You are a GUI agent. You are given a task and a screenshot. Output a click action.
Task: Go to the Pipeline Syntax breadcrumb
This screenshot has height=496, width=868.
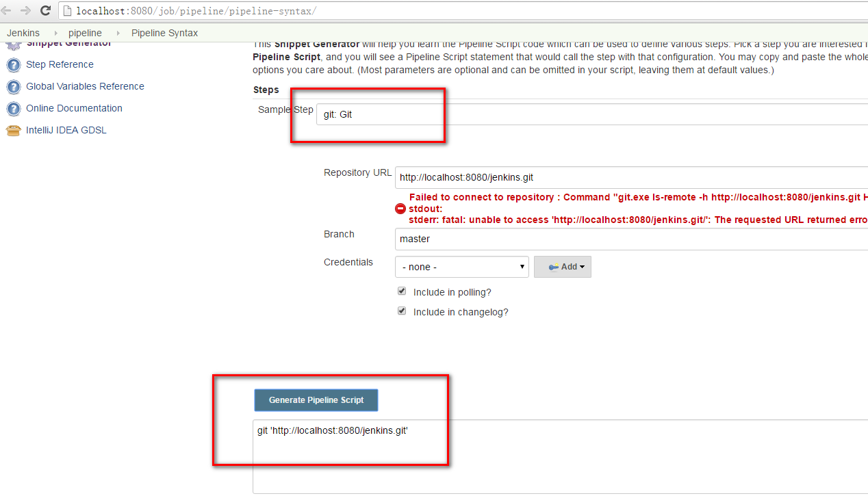[x=164, y=33]
